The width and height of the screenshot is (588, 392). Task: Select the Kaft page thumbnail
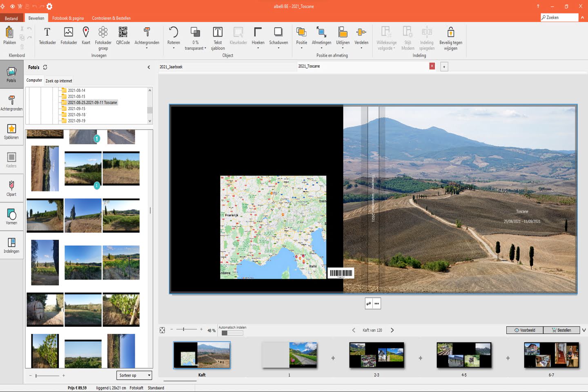202,355
